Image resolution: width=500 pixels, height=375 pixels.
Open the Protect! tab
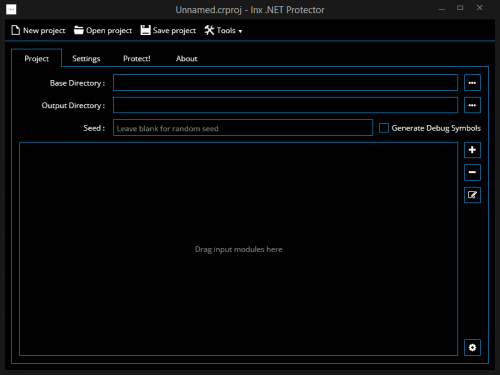tap(137, 59)
